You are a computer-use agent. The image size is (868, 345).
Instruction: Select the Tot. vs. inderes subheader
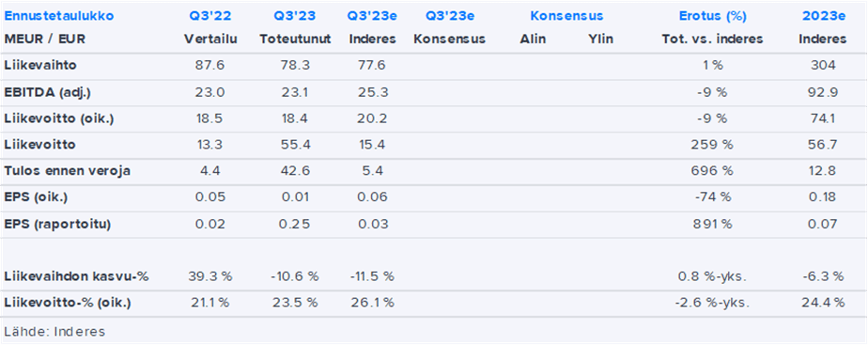click(712, 39)
